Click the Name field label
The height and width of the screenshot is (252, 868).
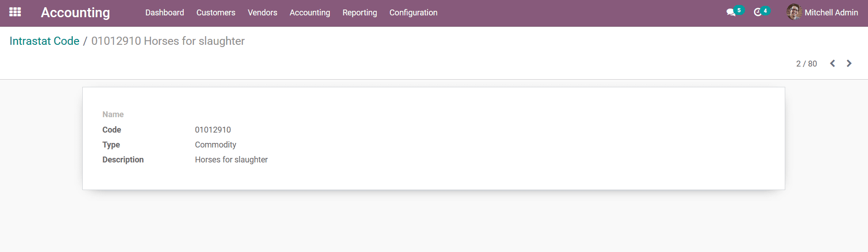[x=113, y=114]
